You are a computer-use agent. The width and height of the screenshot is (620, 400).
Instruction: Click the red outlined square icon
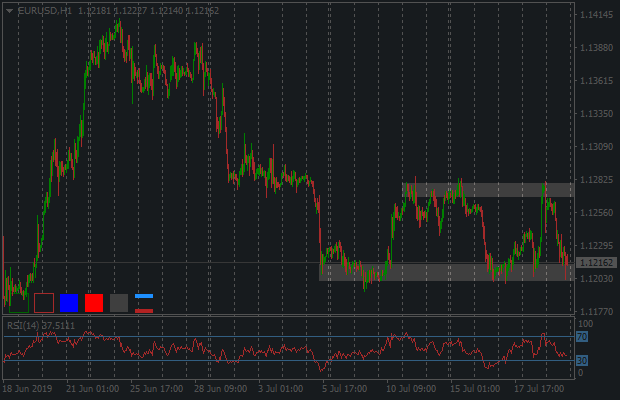[x=44, y=303]
